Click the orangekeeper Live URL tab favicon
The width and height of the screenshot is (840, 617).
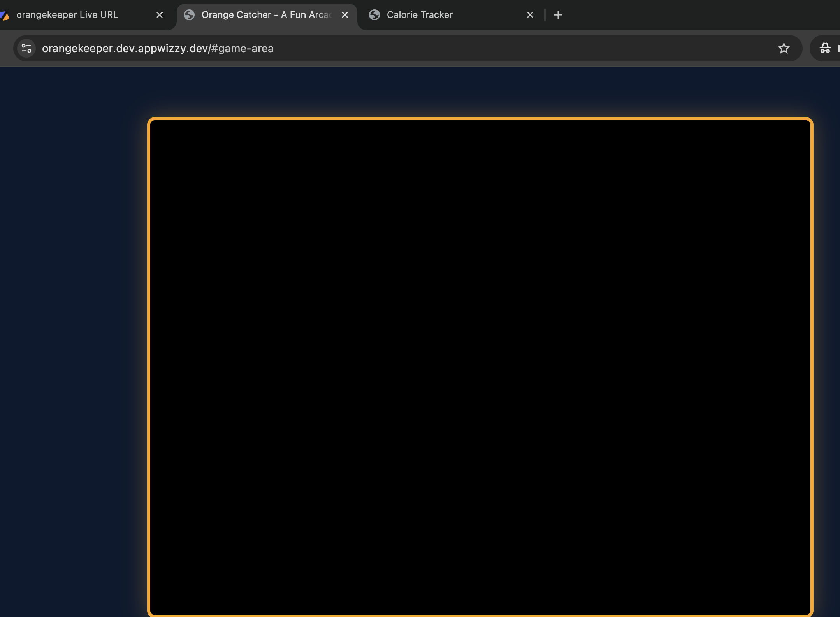tap(5, 15)
